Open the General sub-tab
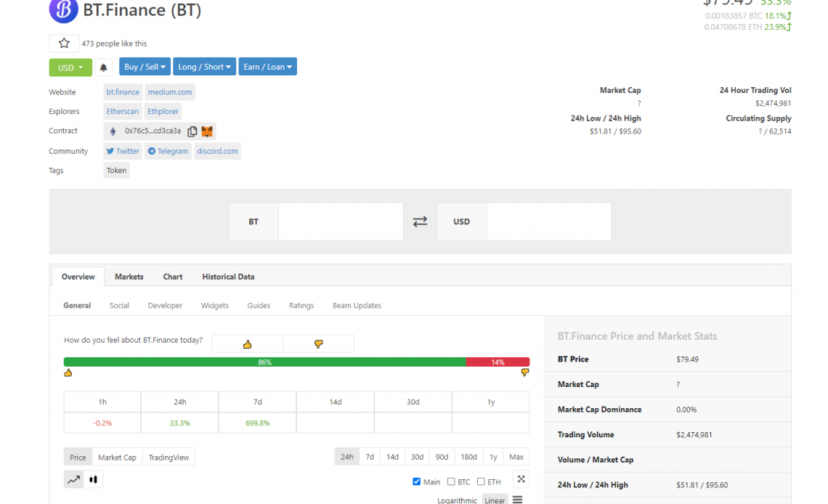 pyautogui.click(x=77, y=306)
